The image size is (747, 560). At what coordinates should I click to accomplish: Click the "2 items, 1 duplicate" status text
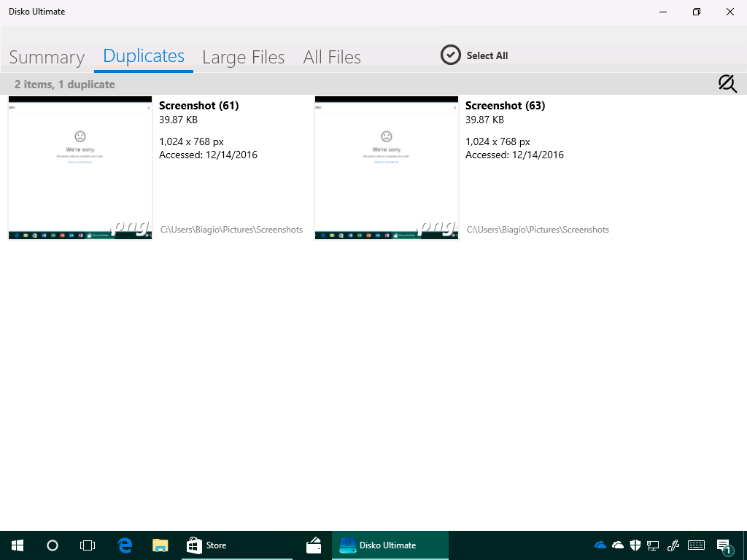[x=65, y=85]
